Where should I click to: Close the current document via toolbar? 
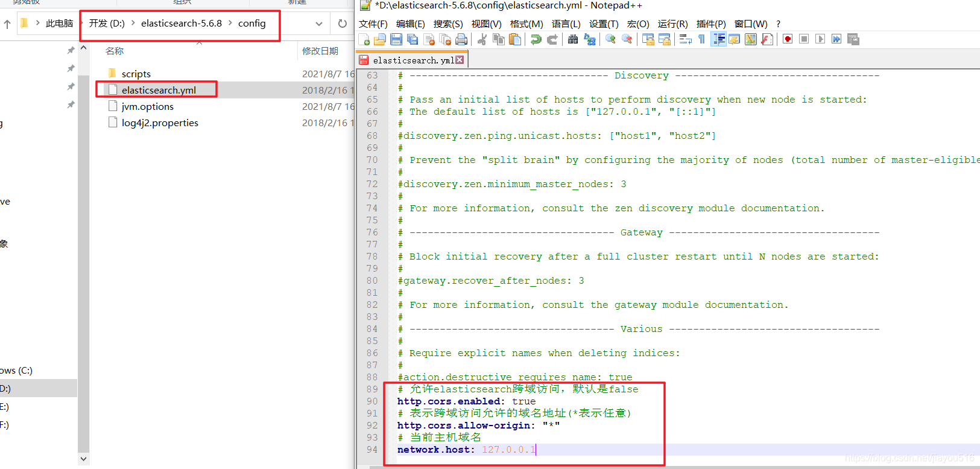[429, 39]
